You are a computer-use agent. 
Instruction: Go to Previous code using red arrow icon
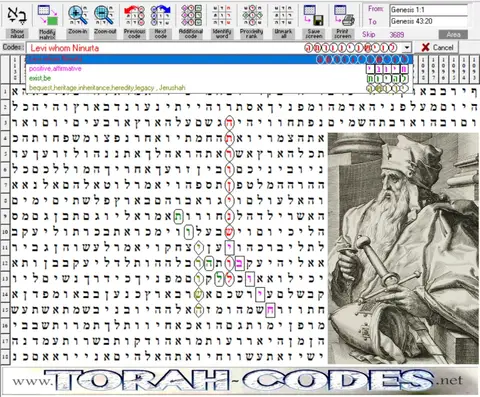[x=134, y=15]
